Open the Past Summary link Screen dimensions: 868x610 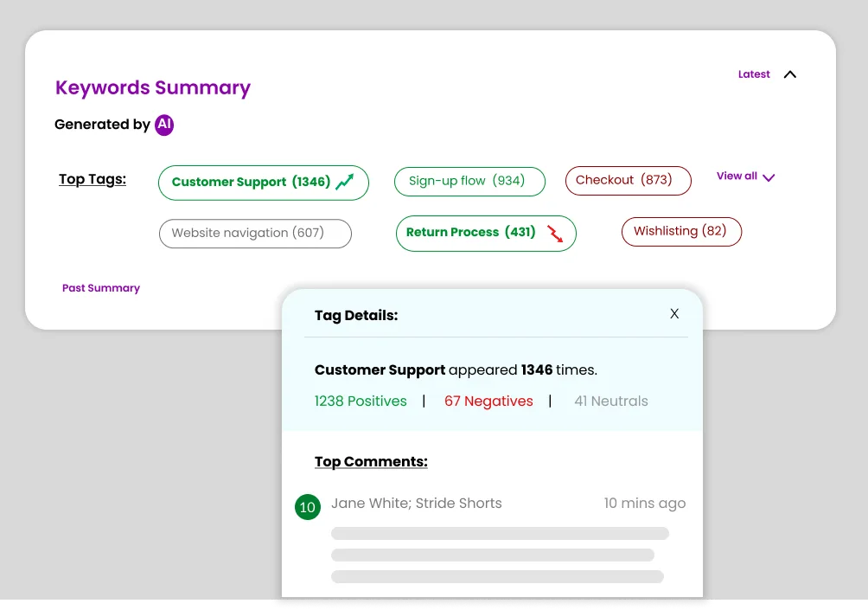click(101, 288)
